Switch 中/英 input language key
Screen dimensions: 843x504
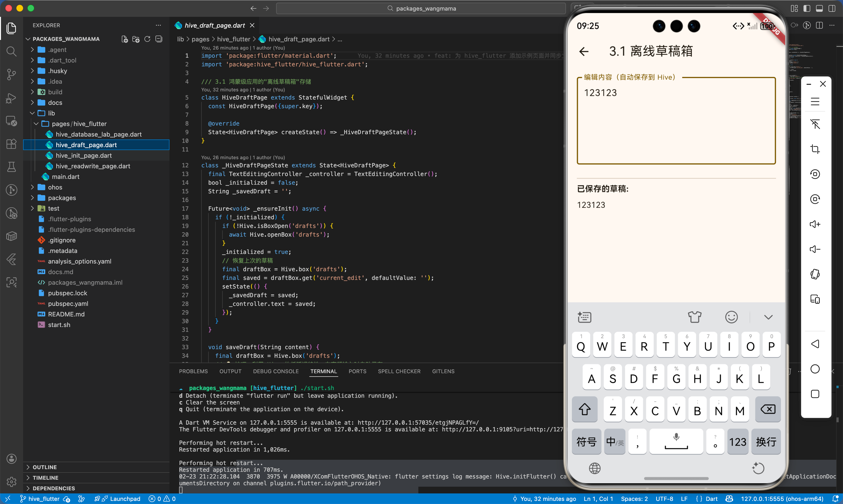point(615,441)
